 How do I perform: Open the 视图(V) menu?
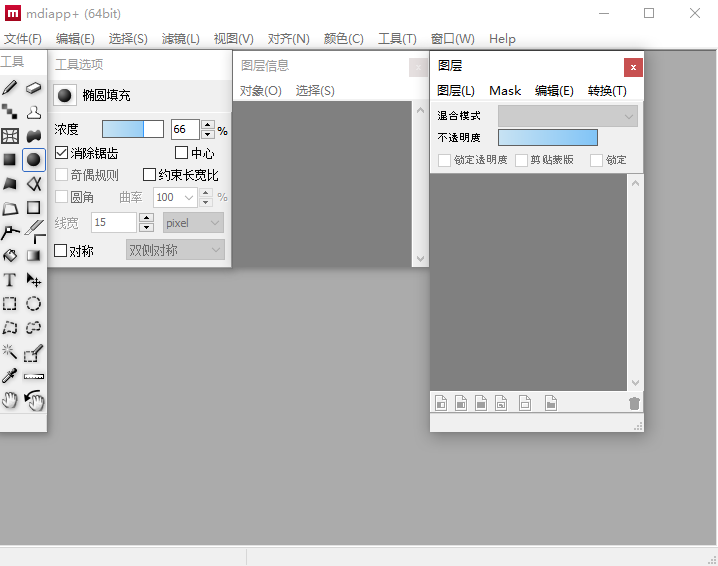234,39
